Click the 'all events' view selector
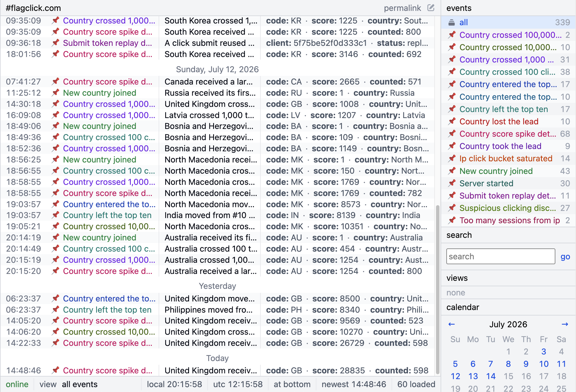Viewport: 576px width, 392px height. click(x=80, y=384)
